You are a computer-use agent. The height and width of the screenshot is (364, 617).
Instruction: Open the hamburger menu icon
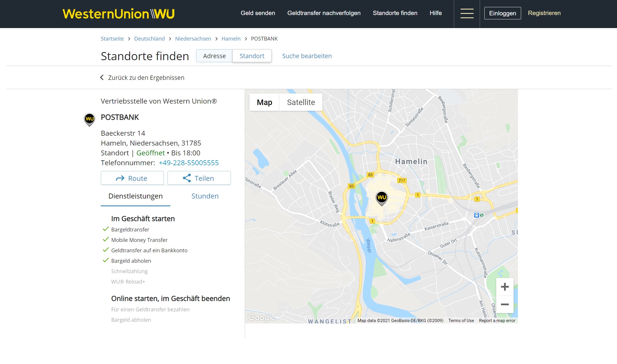tap(467, 13)
